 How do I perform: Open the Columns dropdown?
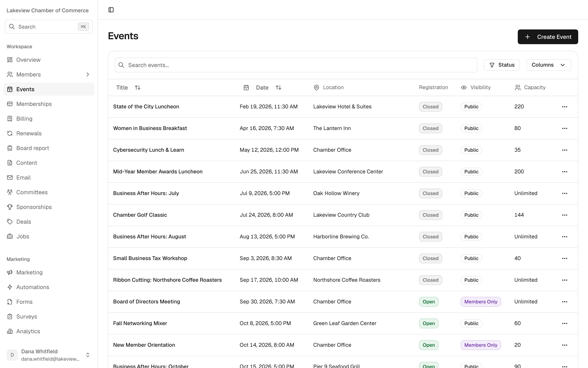point(548,65)
